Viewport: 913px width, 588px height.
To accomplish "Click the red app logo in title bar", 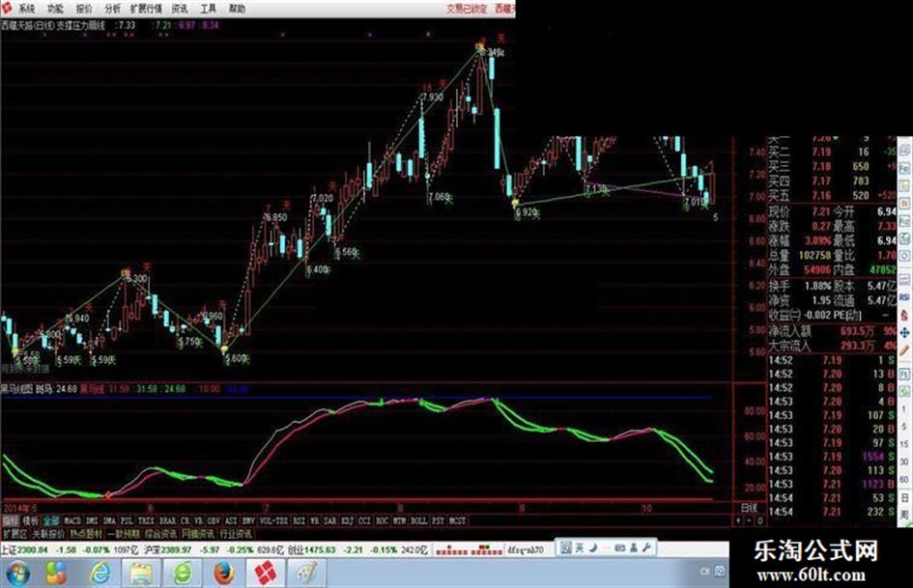I will (x=7, y=8).
